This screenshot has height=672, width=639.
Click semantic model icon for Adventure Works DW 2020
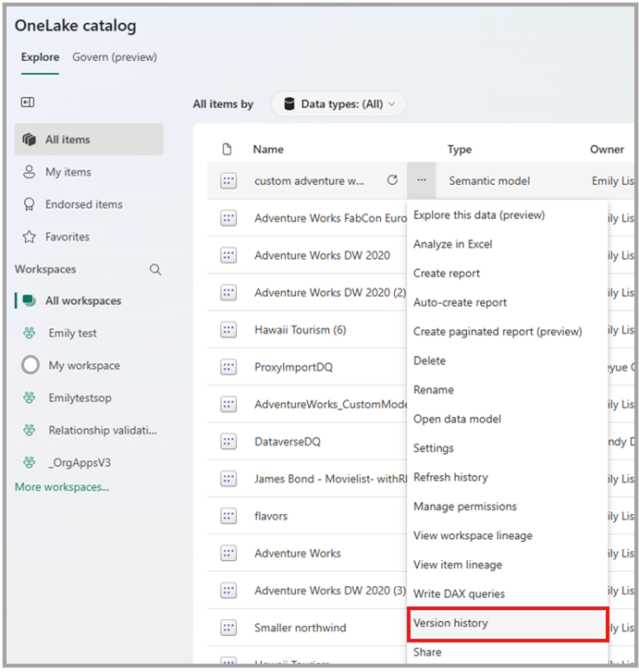228,255
